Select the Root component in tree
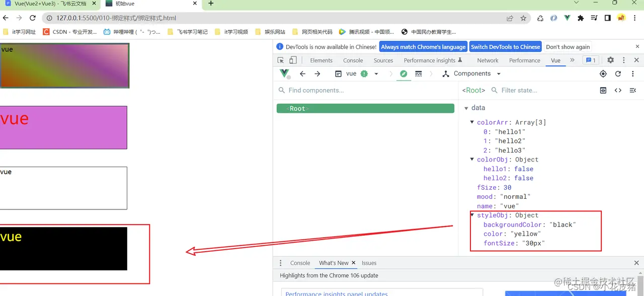This screenshot has width=644, height=296. pyautogui.click(x=365, y=108)
